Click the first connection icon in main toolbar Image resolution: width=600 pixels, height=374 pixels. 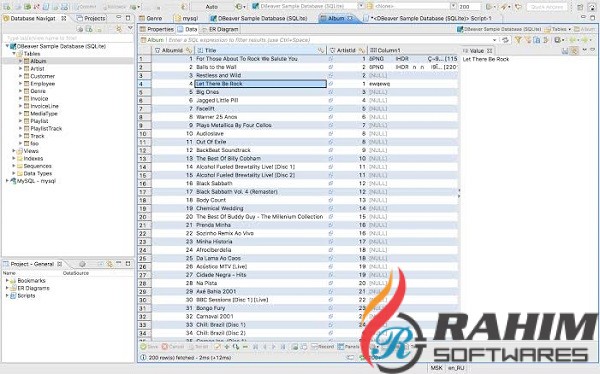[x=7, y=7]
